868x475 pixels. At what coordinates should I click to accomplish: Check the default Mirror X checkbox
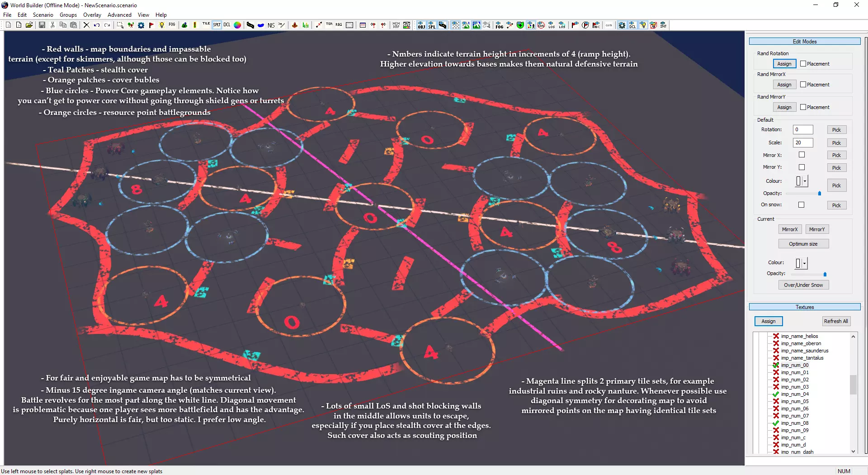[x=802, y=155]
